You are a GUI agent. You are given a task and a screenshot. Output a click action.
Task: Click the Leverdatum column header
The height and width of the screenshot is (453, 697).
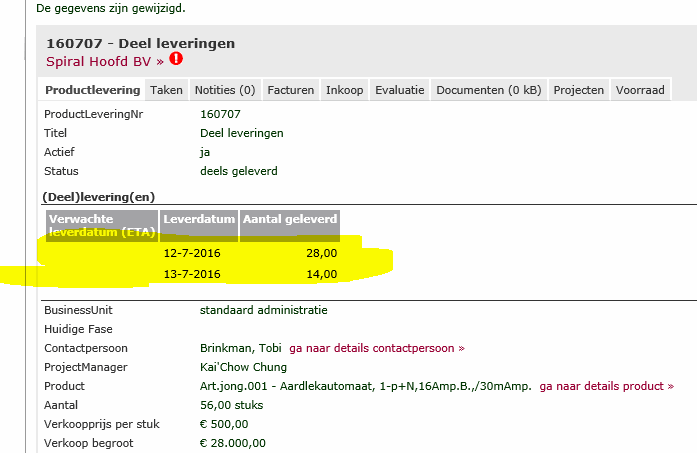(x=199, y=219)
